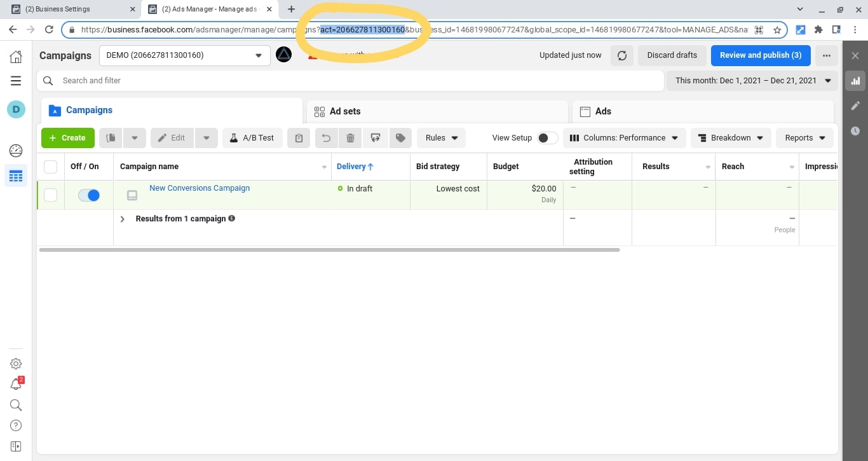Click browser reload button
Viewport: 868px width, 461px height.
tap(49, 29)
